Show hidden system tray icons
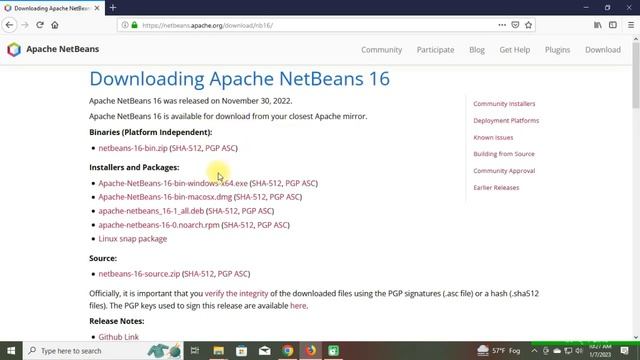 [534, 351]
